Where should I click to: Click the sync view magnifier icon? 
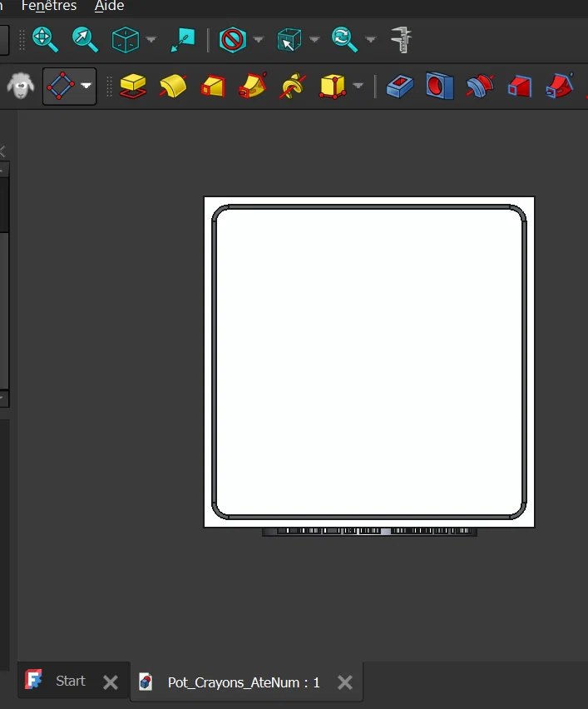coord(344,40)
